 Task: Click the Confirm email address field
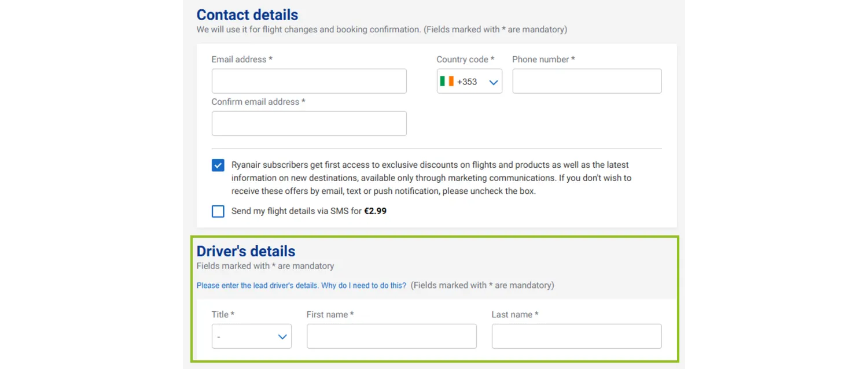pos(308,123)
